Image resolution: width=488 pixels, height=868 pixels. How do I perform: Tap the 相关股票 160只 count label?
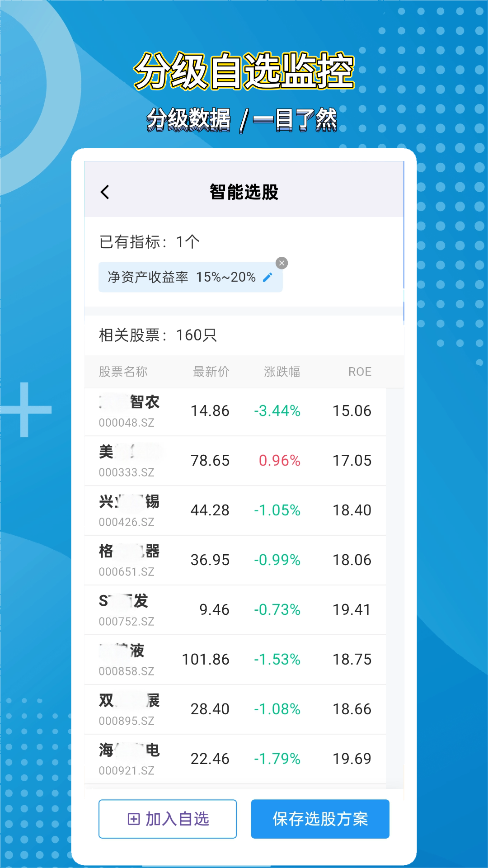tap(158, 335)
